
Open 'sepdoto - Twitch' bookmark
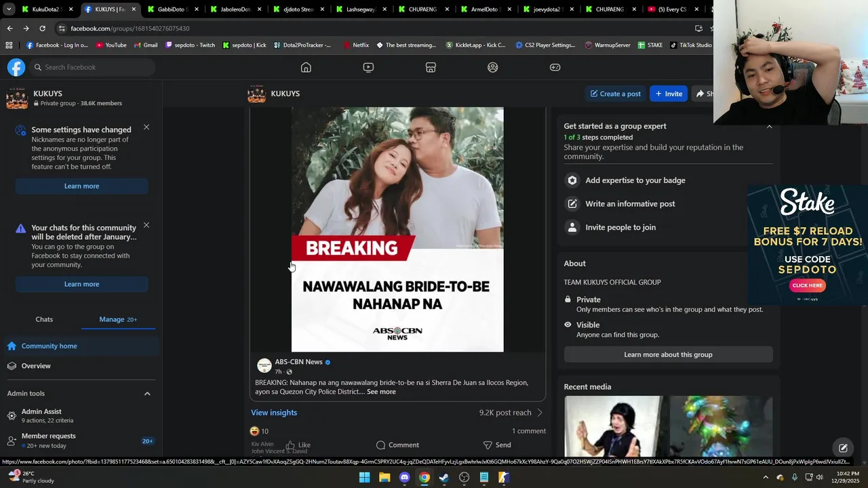[x=189, y=45]
